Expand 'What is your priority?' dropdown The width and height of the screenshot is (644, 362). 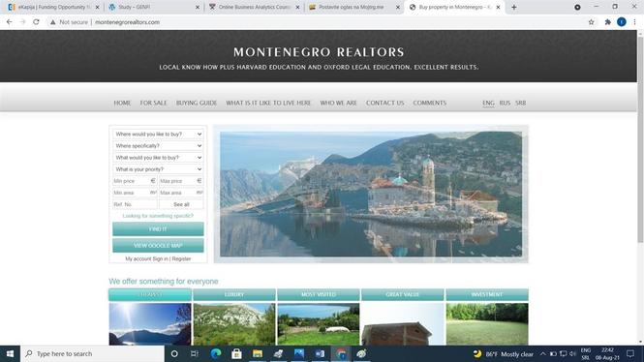(x=158, y=169)
